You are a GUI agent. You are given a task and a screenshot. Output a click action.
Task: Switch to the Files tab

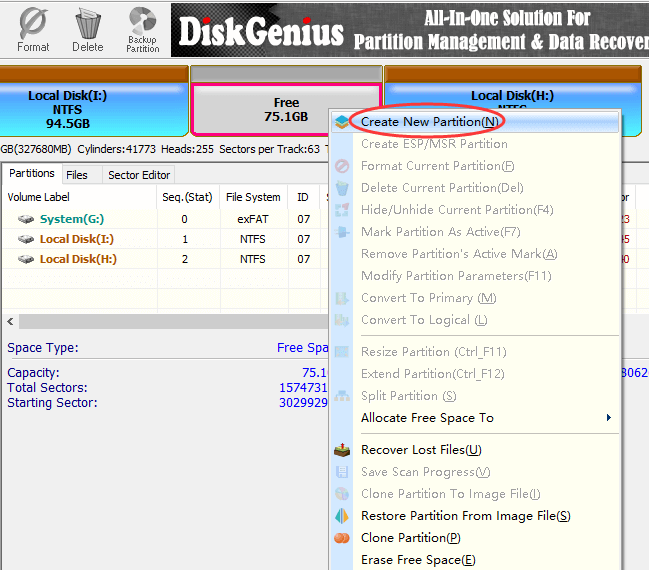point(77,175)
